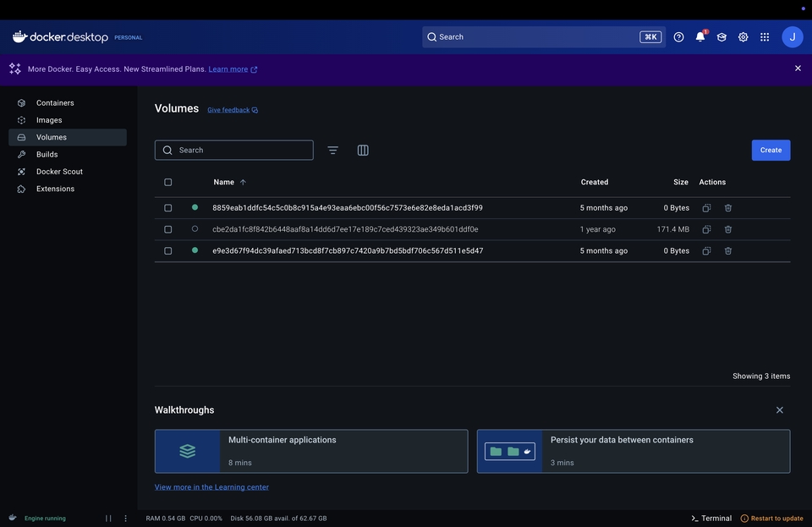Go to Images in the sidebar

coord(68,120)
